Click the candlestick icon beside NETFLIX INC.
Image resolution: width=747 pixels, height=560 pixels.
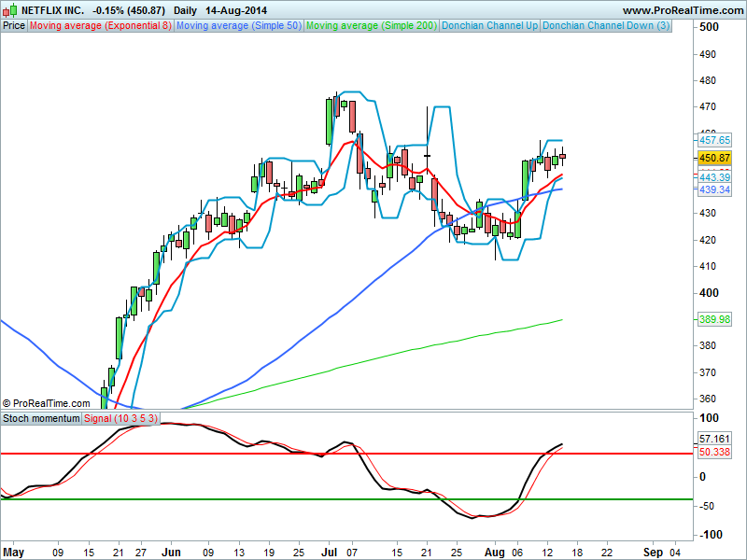10,10
